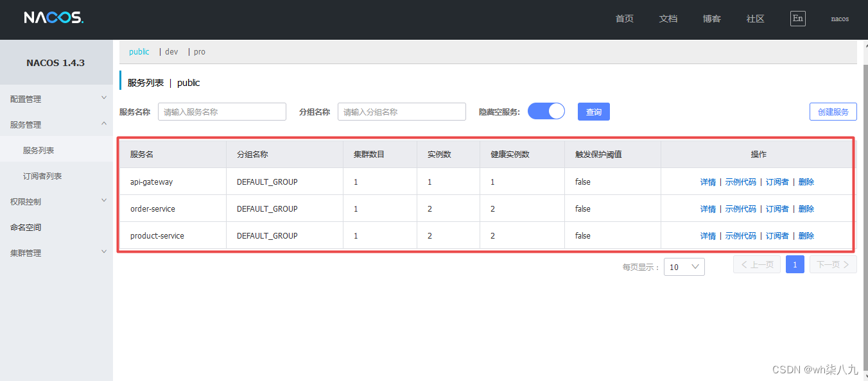Open 社区 in top navigation

[756, 19]
